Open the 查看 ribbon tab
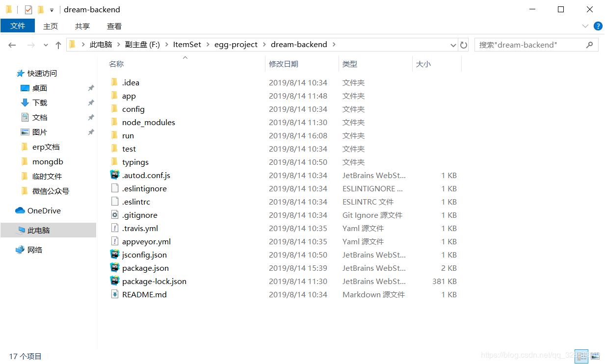The image size is (605, 364). (x=114, y=26)
